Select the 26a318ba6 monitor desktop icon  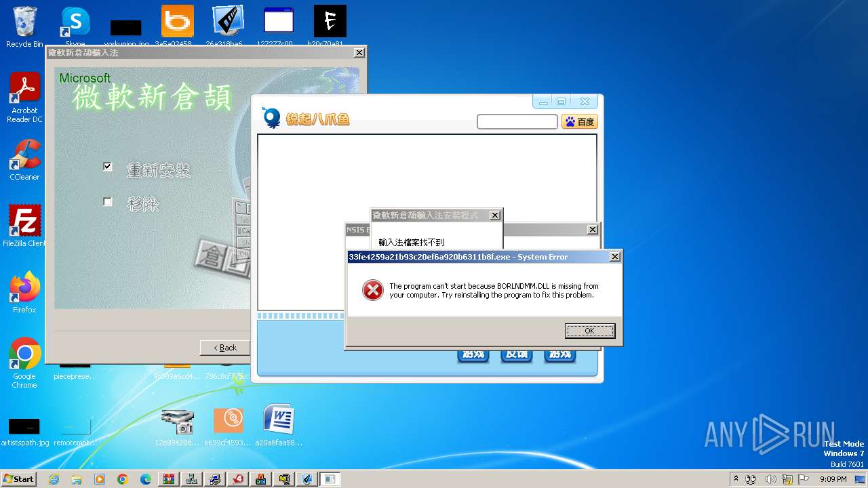coord(228,27)
